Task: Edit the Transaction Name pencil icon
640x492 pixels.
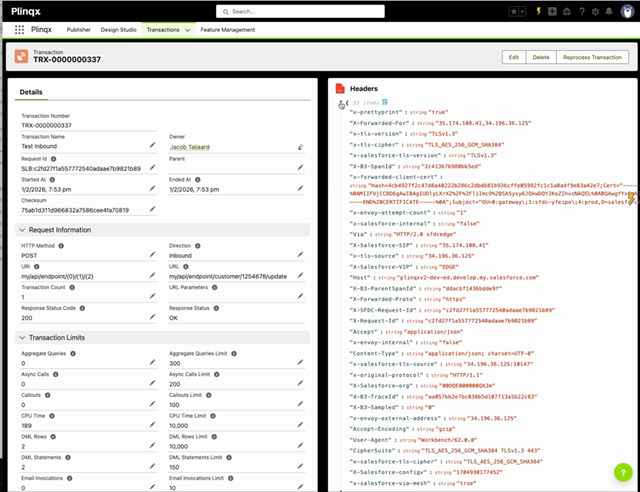Action: pyautogui.click(x=152, y=145)
